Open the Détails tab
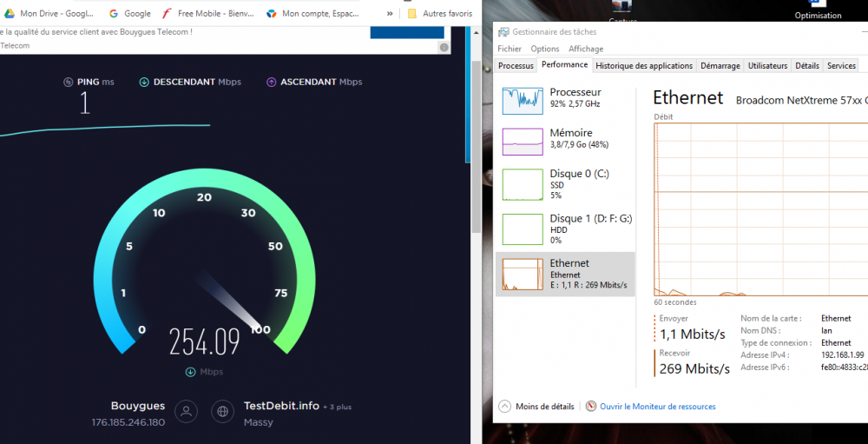The image size is (868, 444). (807, 66)
